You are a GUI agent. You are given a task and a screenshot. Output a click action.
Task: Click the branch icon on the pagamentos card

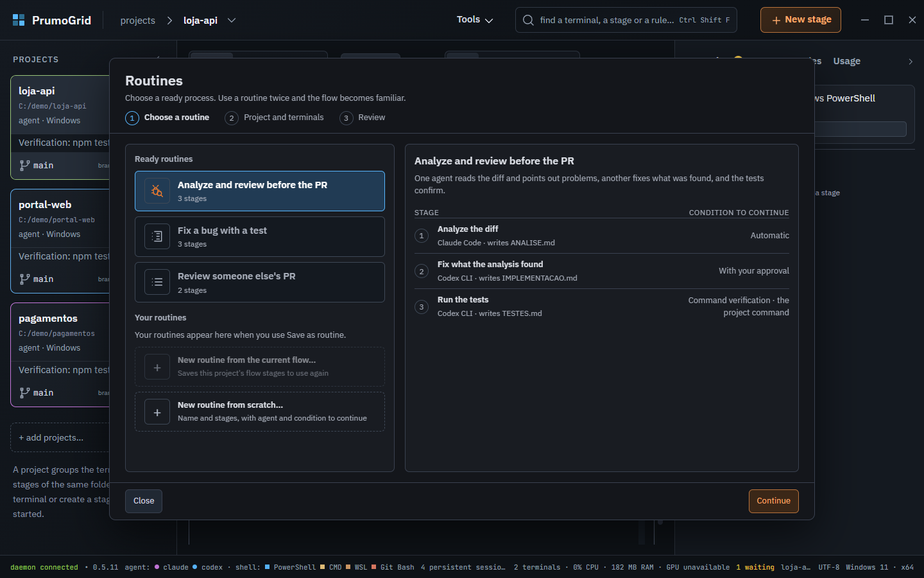pyautogui.click(x=25, y=392)
